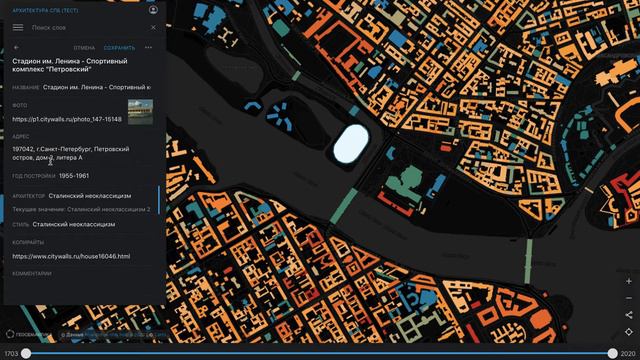
Task: Click the Геосемантика logo
Action: [28, 334]
